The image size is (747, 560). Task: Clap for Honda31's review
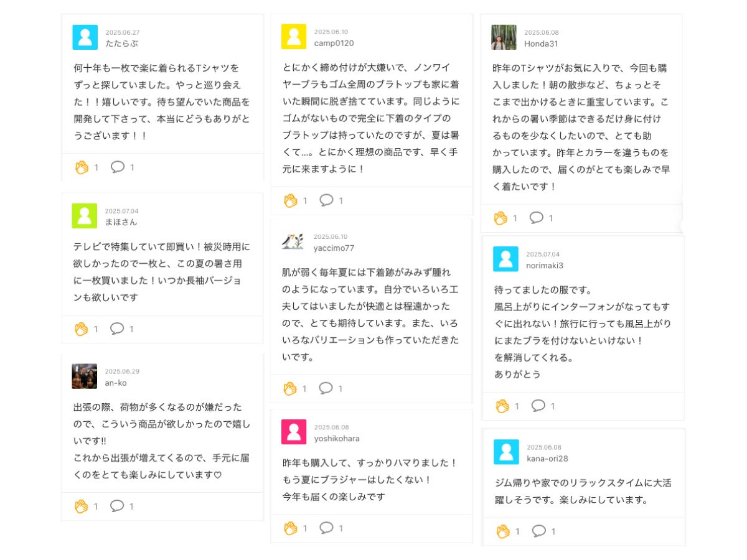pyautogui.click(x=500, y=218)
